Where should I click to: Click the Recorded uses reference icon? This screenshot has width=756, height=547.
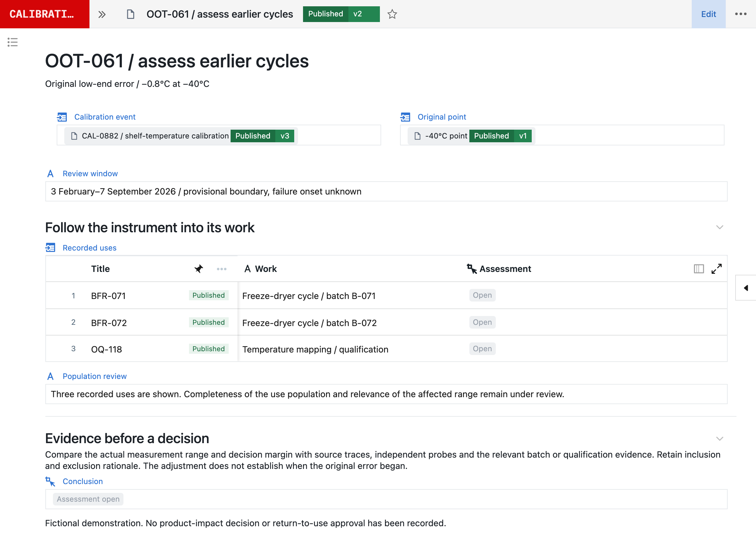(x=50, y=247)
